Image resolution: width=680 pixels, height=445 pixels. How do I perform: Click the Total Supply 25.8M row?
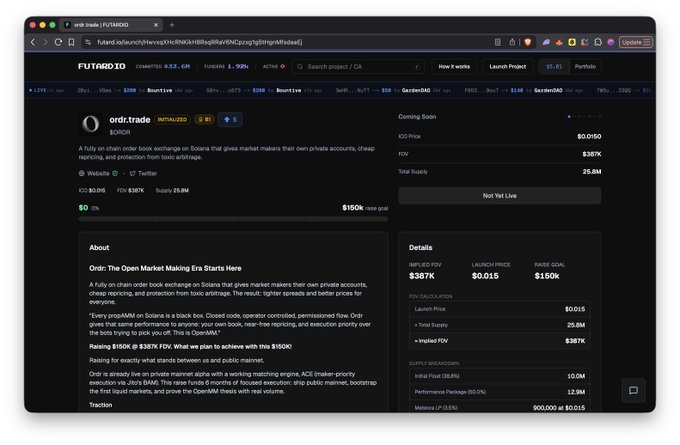pos(500,172)
